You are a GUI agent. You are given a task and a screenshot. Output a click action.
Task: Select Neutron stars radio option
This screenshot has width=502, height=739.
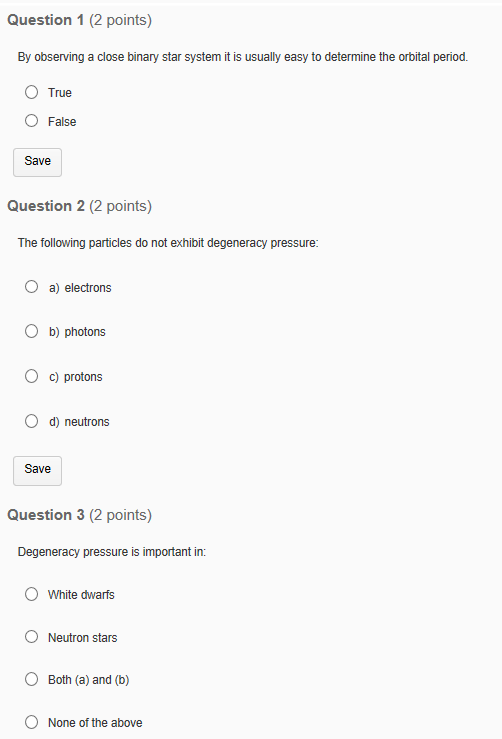[x=32, y=637]
